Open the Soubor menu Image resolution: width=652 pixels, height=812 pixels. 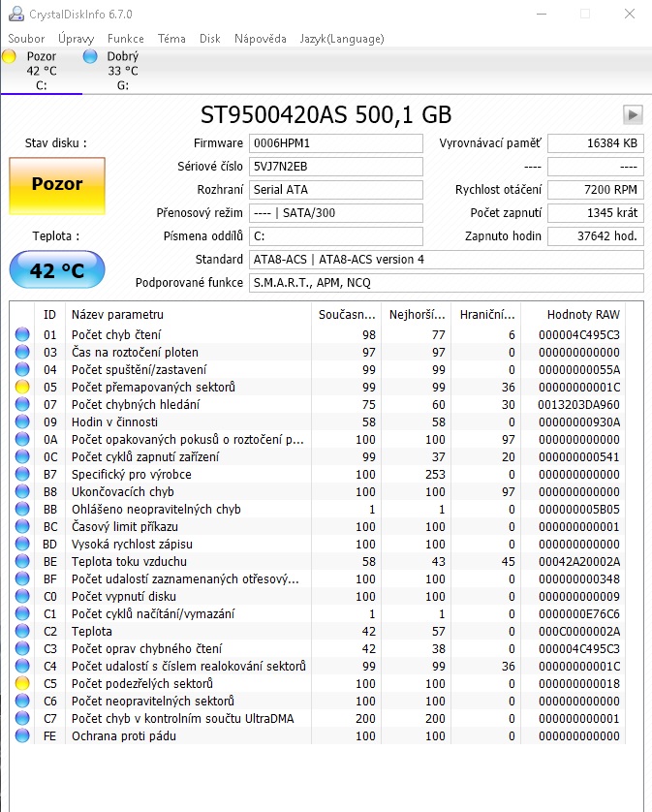(x=26, y=39)
